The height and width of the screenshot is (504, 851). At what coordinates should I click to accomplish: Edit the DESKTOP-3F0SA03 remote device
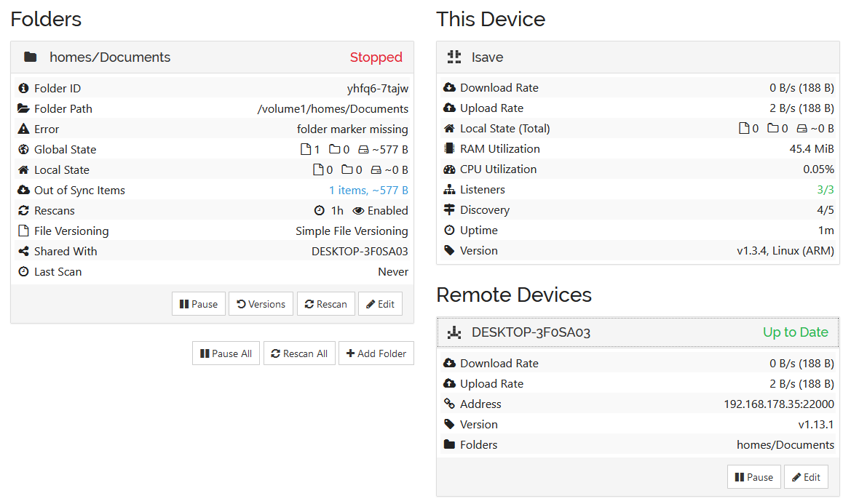click(x=806, y=477)
